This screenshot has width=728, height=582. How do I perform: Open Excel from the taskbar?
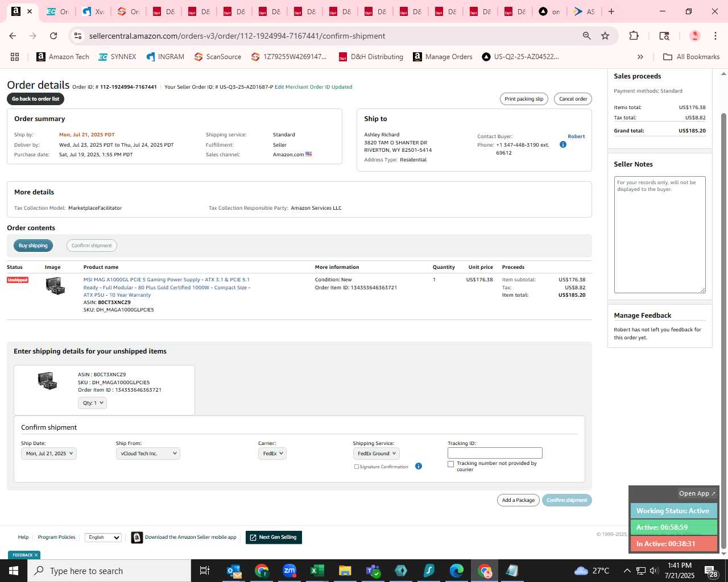[317, 571]
